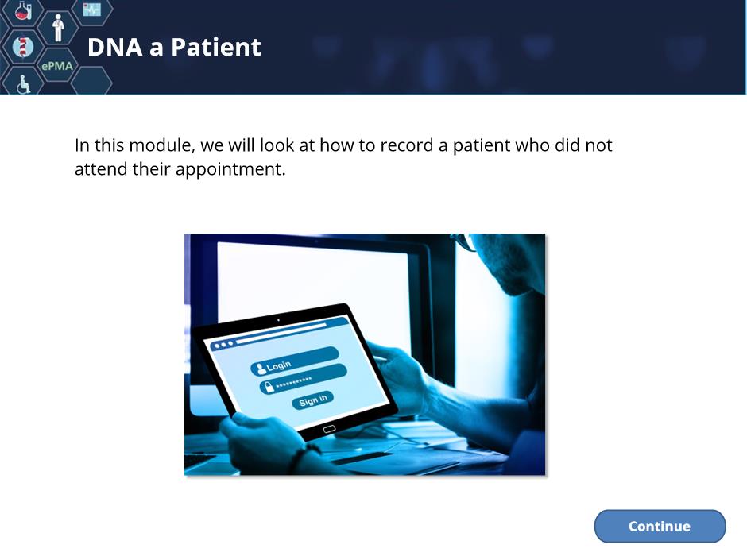Click the empty hexagon beside ePMA
This screenshot has height=560, width=747.
click(91, 82)
